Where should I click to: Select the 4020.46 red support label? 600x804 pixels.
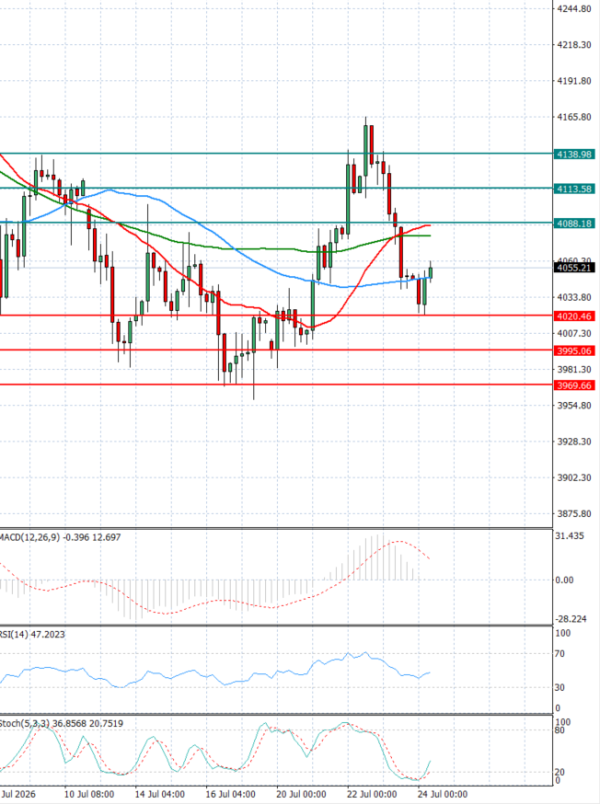[574, 316]
